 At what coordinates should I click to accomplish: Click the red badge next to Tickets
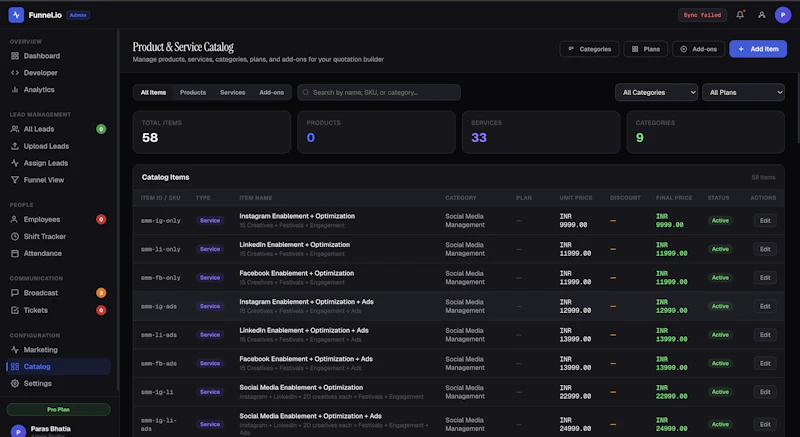click(x=101, y=310)
